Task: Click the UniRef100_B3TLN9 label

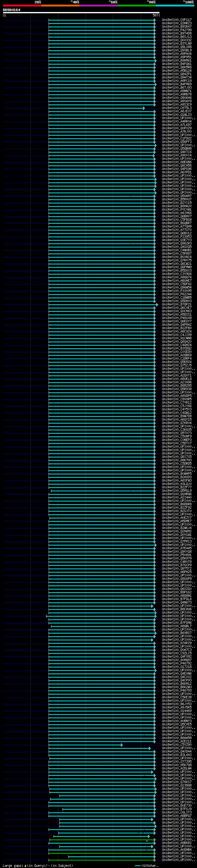Action: click(177, 43)
